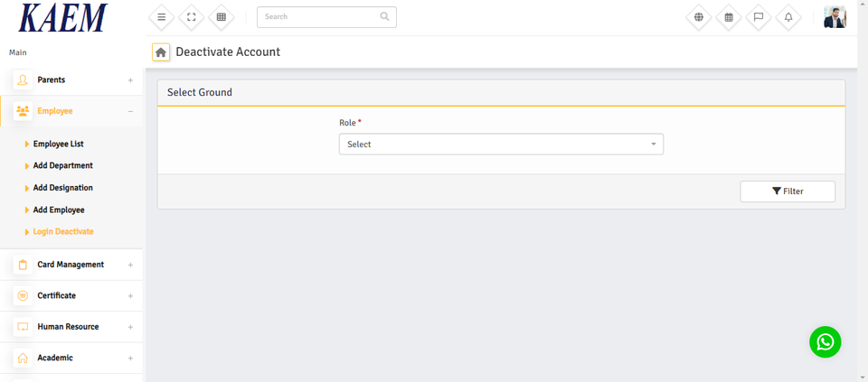Click the hamburger menu toggle icon
This screenshot has width=868, height=382.
point(161,17)
